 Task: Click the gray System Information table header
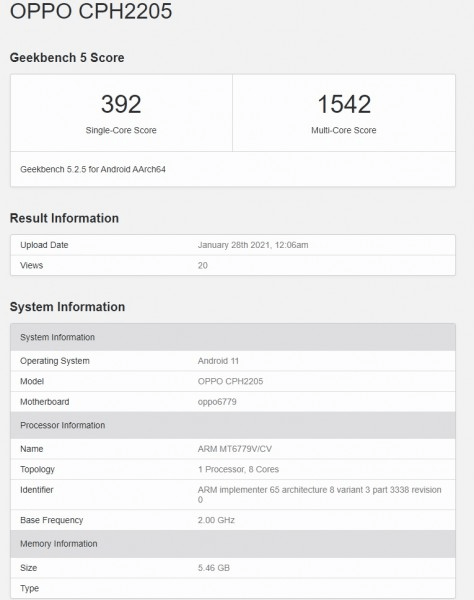(233, 337)
